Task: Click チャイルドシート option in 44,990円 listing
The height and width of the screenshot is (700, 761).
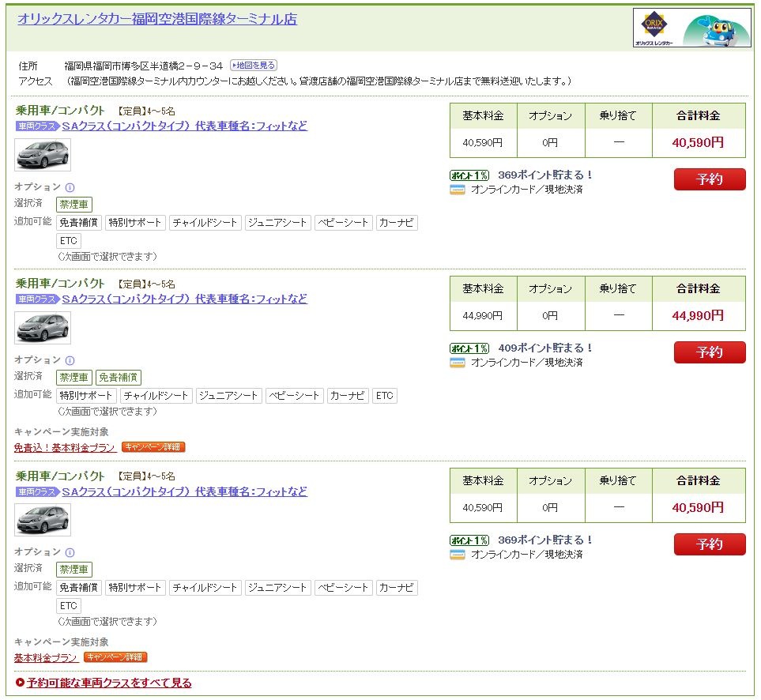Action: coord(156,396)
